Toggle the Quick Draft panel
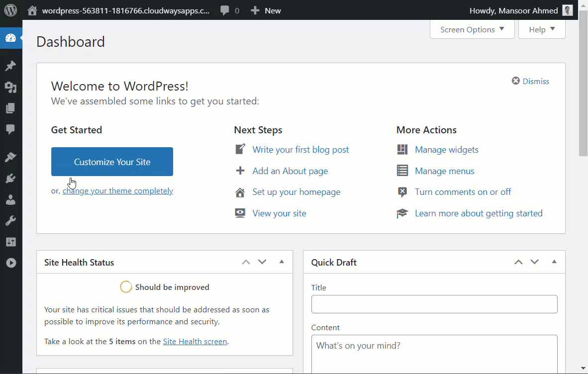This screenshot has width=588, height=374. (554, 262)
